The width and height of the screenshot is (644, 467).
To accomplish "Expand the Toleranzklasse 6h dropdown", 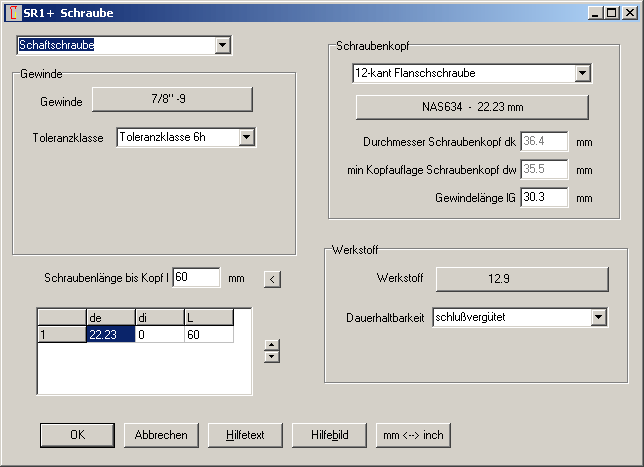I will tap(247, 137).
